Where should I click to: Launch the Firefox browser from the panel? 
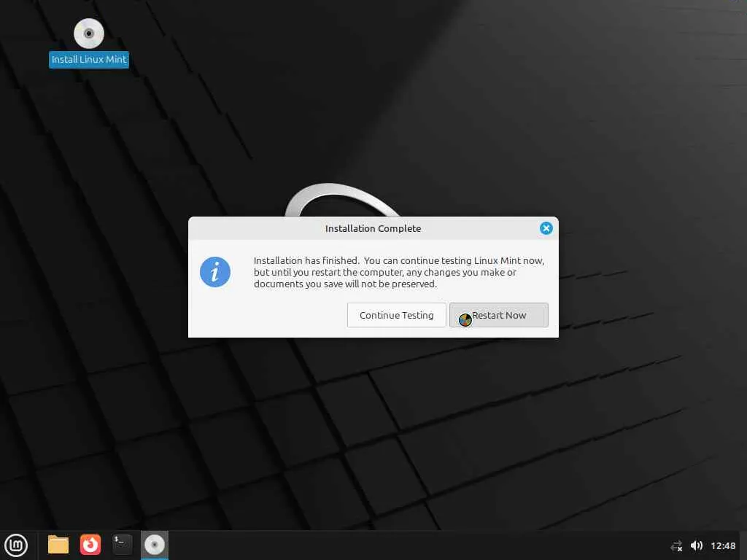tap(90, 545)
